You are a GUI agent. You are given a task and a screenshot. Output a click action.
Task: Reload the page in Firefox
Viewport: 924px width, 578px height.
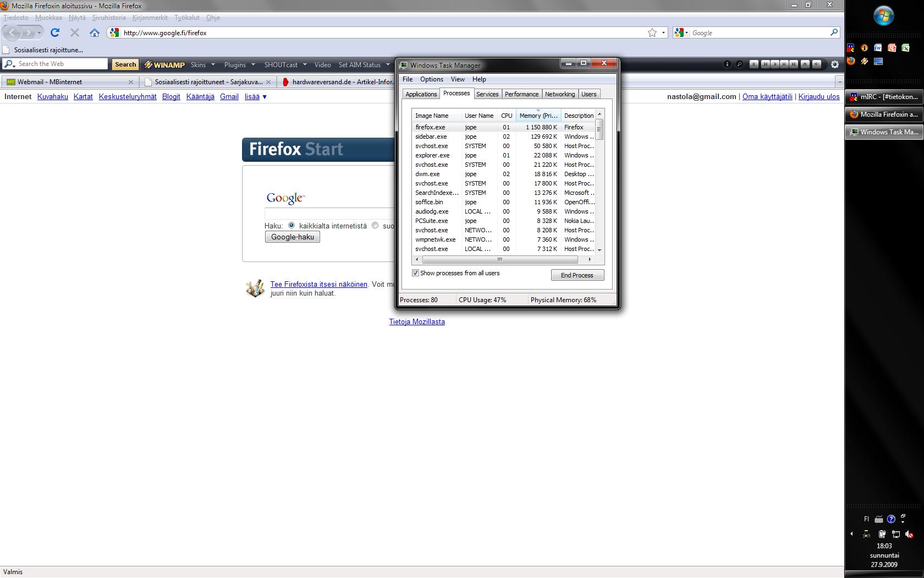click(x=55, y=33)
